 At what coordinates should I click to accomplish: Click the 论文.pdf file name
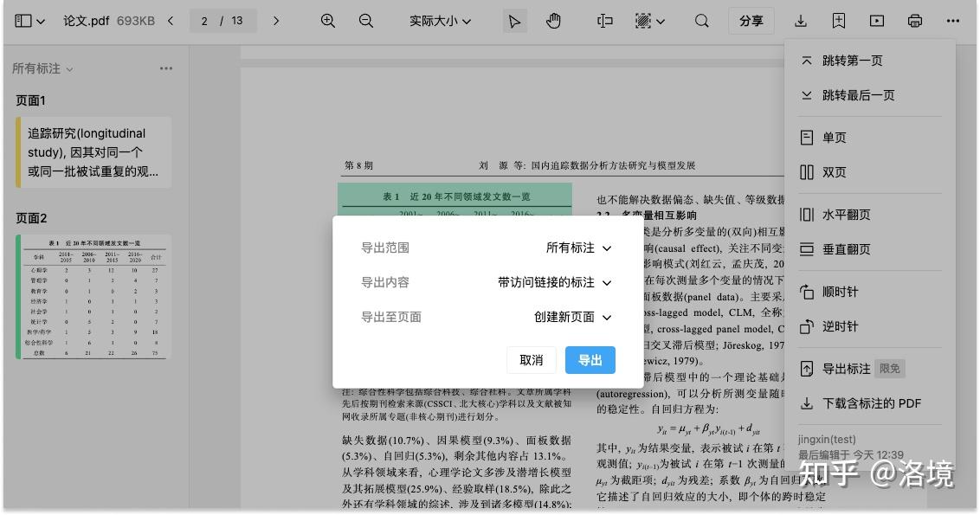[x=87, y=21]
